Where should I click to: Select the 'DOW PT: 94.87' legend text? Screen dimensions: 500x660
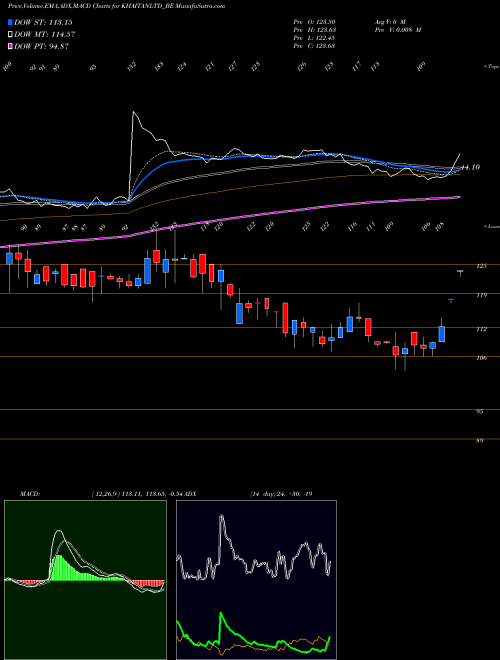pyautogui.click(x=41, y=46)
